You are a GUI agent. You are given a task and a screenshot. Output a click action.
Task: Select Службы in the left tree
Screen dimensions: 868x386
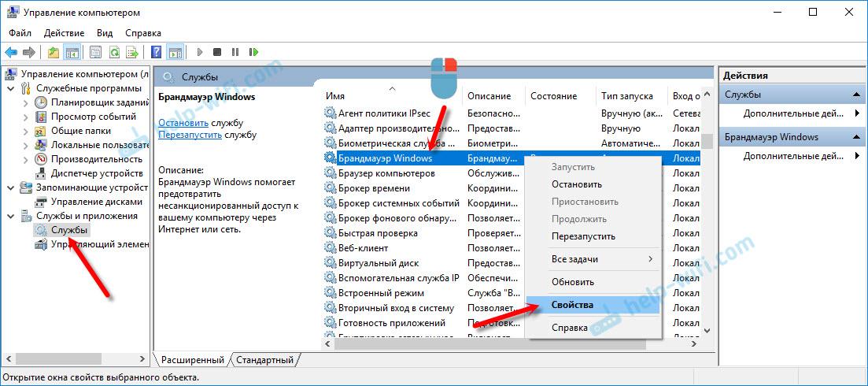69,230
